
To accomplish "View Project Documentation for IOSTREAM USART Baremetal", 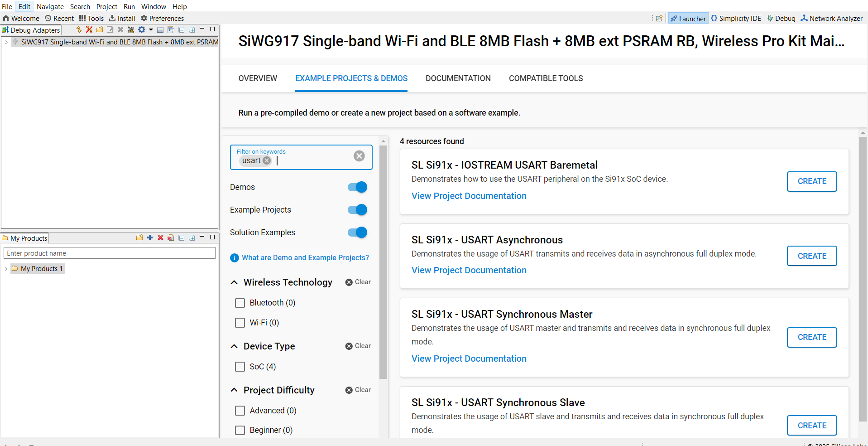I will coord(469,196).
